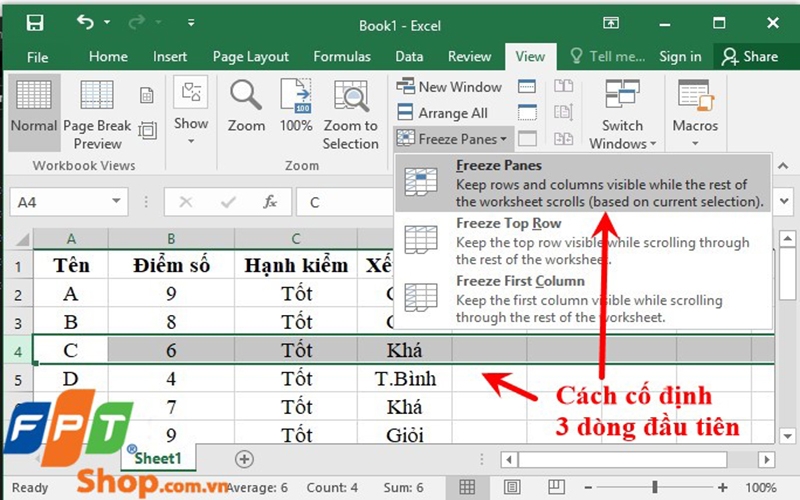Switch to Normal view in status bar
Image resolution: width=800 pixels, height=500 pixels.
(x=467, y=487)
